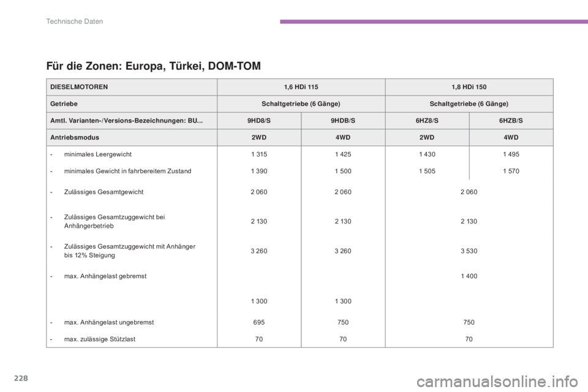Click '4WD' under 9HDB/S
This screenshot has height=392, width=588.
pyautogui.click(x=343, y=137)
